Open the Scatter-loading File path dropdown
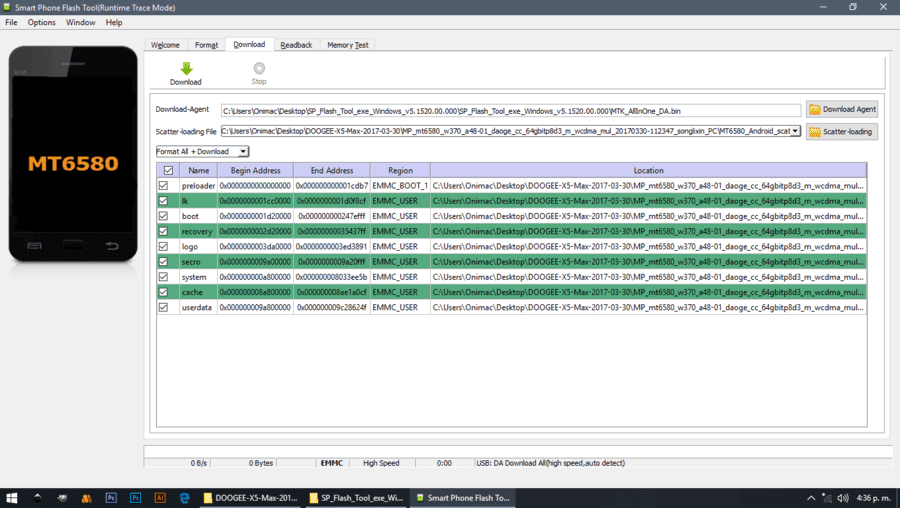Screen dimensions: 900x508 tap(796, 131)
